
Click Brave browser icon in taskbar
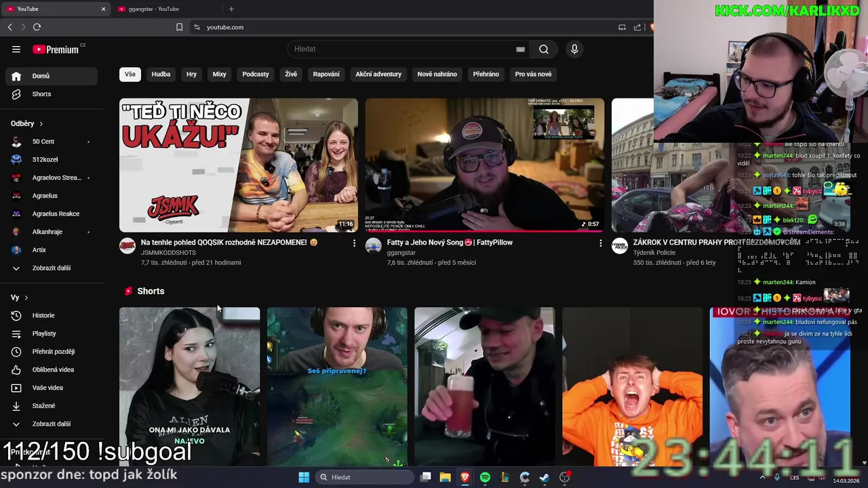pyautogui.click(x=465, y=477)
